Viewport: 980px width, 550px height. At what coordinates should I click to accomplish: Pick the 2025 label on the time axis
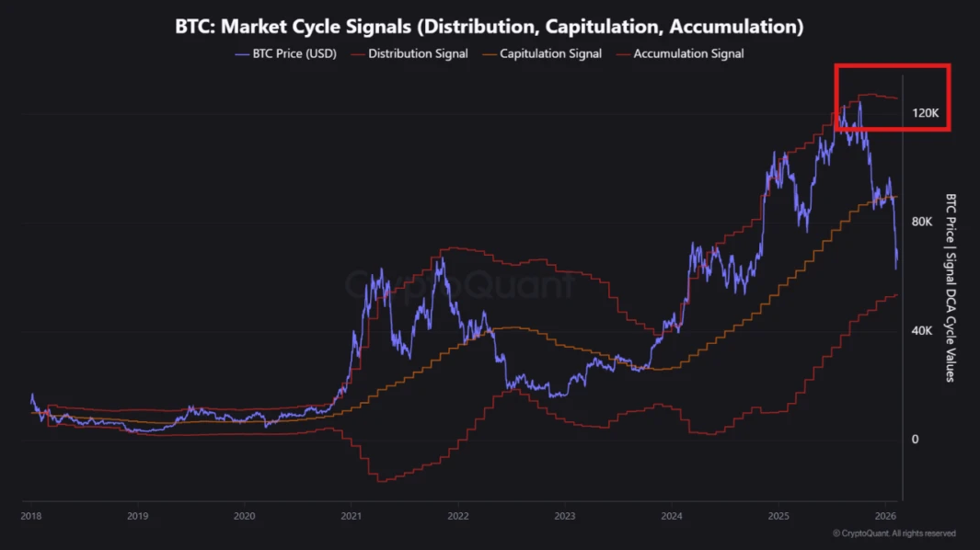point(778,517)
